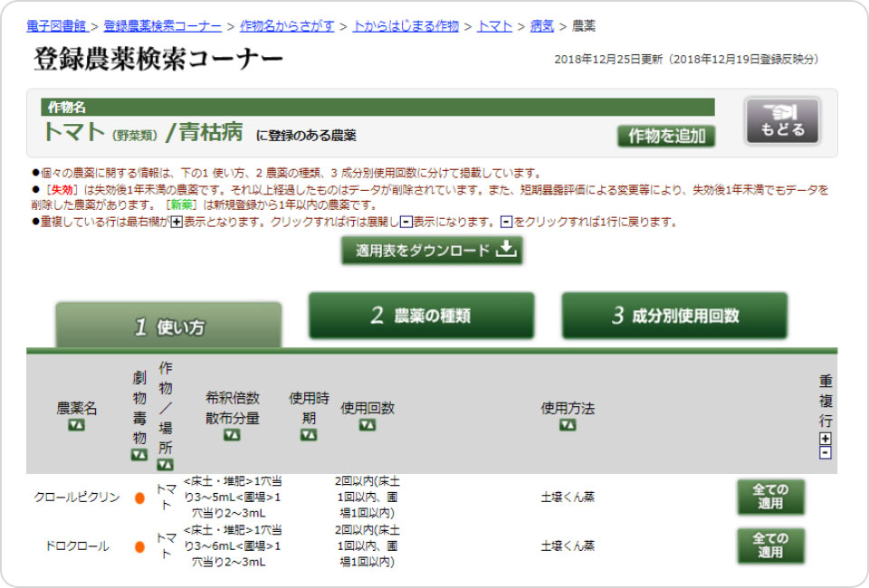The width and height of the screenshot is (869, 588).
Task: Click the green ［新薬］ label in notes
Action: click(181, 204)
